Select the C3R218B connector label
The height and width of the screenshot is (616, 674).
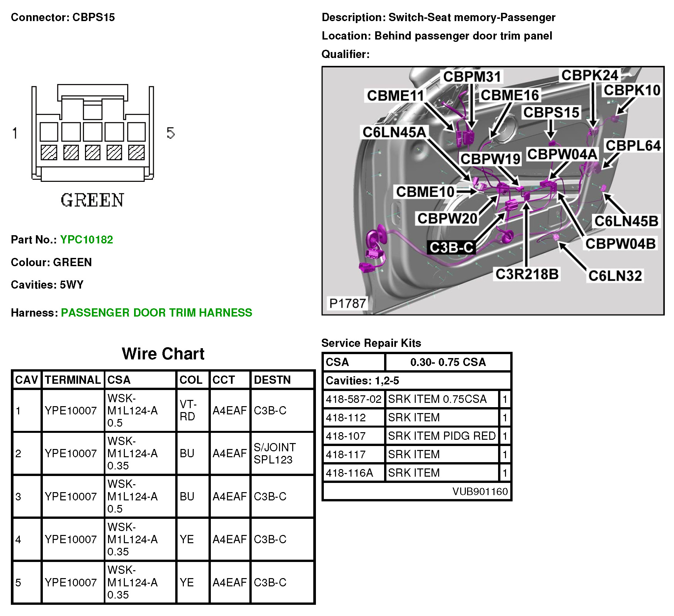click(x=526, y=274)
